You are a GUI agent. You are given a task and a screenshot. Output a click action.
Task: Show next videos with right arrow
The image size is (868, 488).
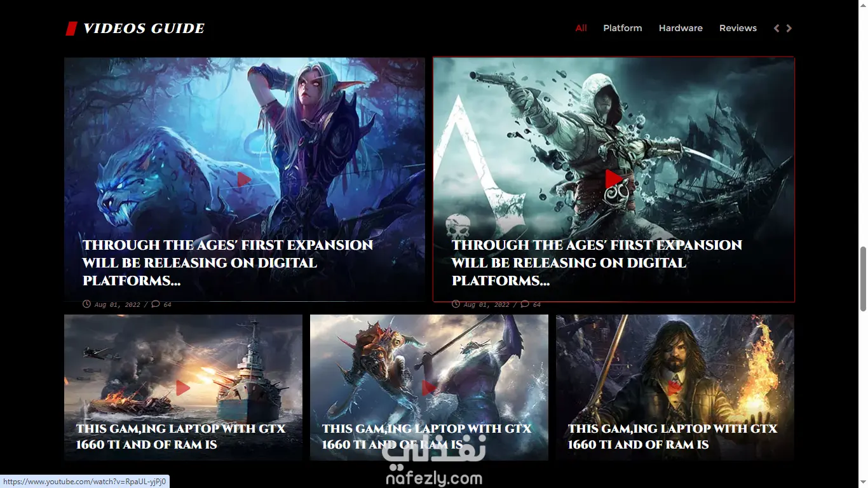tap(789, 28)
